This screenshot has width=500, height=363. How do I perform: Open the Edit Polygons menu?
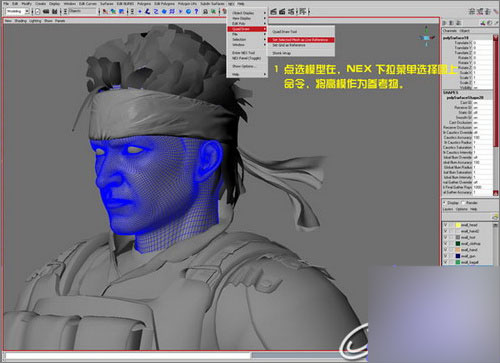165,4
